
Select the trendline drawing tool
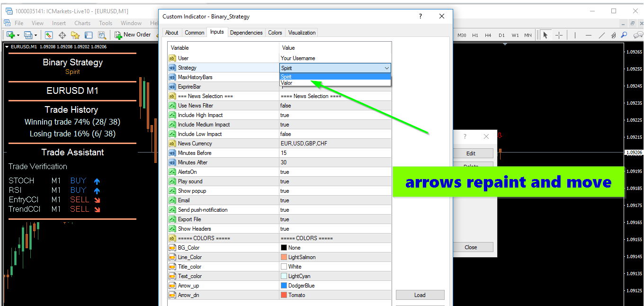pos(602,35)
